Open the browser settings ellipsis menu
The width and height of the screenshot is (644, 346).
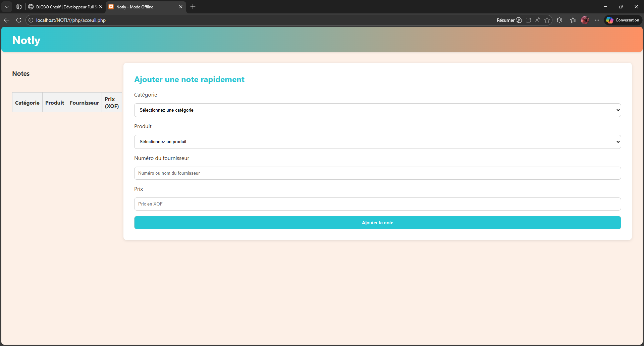(597, 20)
